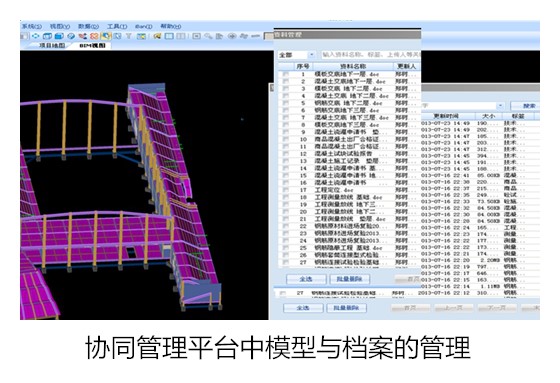Viewport: 560px width, 383px height.
Task: Click the blue 3D box view icon
Action: pos(59,36)
